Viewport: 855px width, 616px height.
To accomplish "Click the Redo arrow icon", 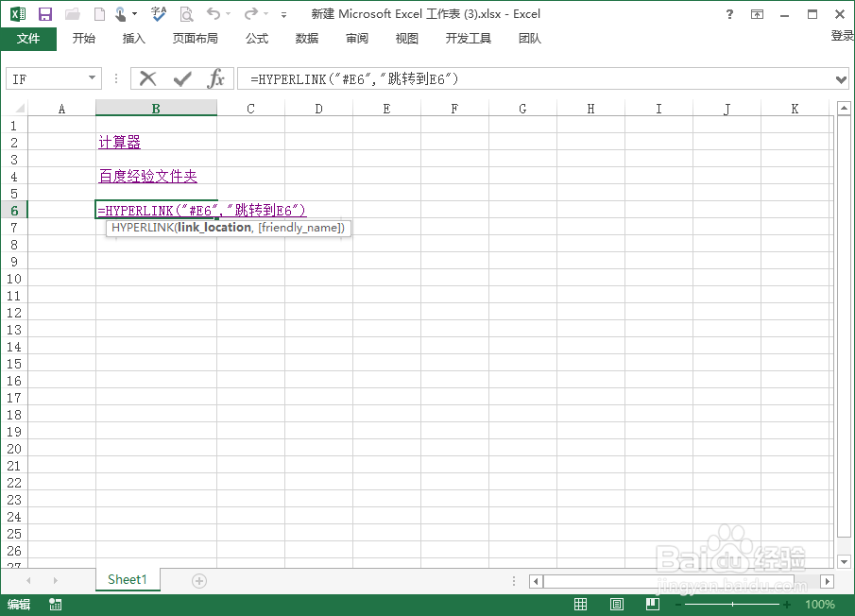I will [250, 13].
